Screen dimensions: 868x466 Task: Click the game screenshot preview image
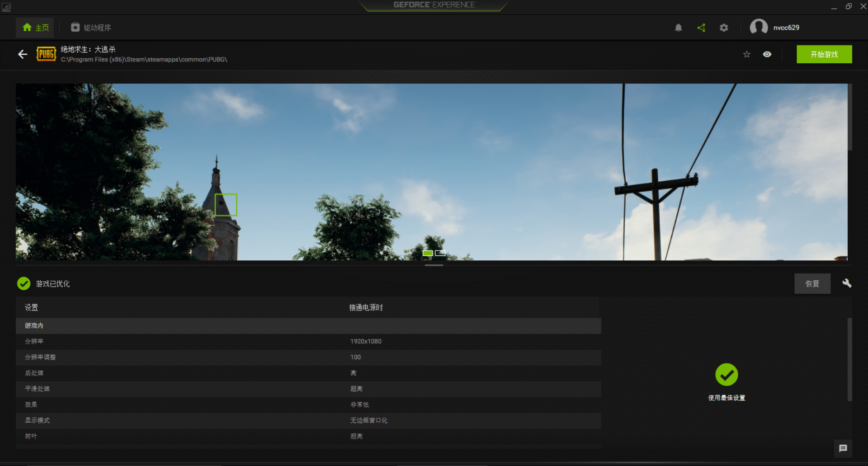[x=432, y=172]
